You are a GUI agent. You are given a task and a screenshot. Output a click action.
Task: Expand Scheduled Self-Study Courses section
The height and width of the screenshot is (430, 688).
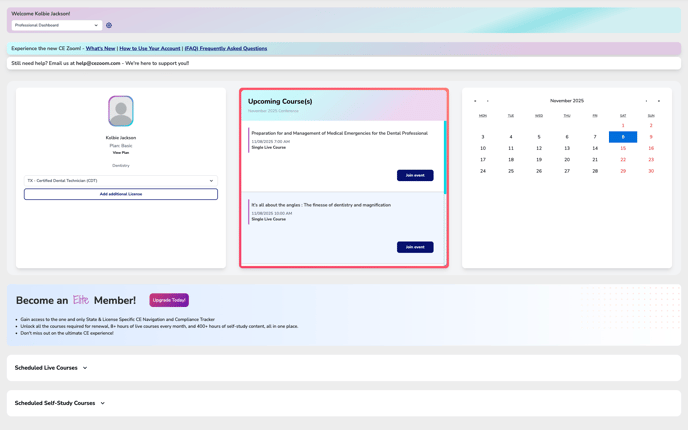tap(60, 403)
